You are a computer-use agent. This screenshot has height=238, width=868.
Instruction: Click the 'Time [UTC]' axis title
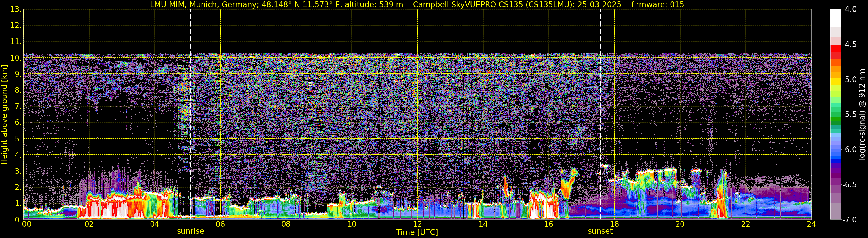coord(417,232)
